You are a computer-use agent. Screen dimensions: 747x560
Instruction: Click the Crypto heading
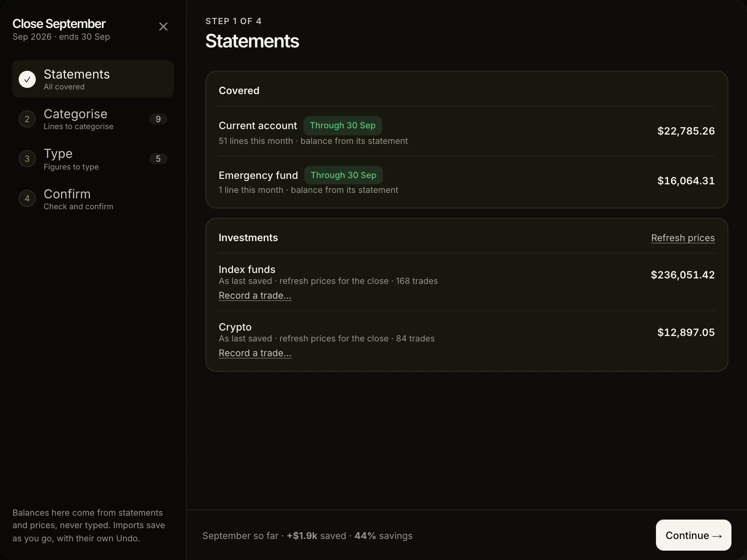click(x=235, y=327)
